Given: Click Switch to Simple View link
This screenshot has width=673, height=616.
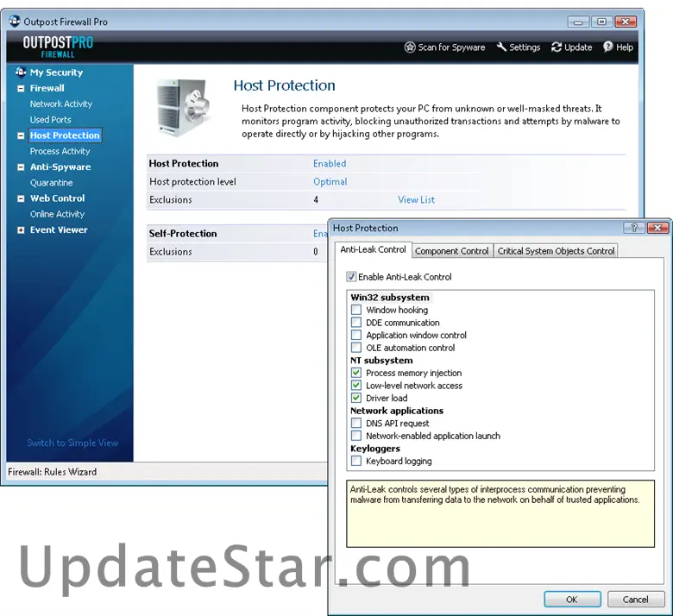Looking at the screenshot, I should click(x=72, y=443).
